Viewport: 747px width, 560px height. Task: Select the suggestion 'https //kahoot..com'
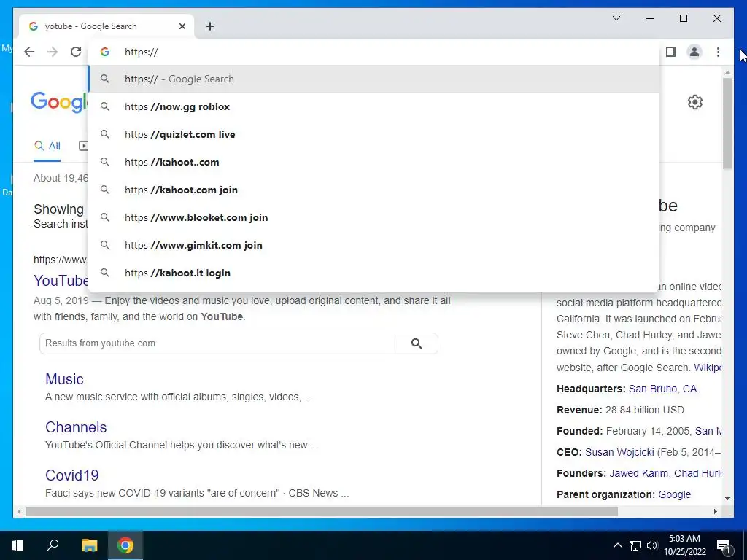coord(374,162)
